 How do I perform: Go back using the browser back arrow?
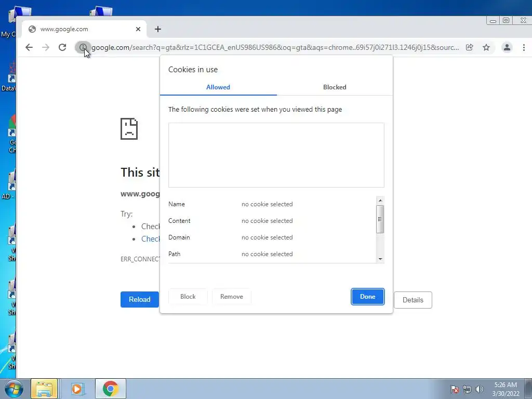click(29, 47)
